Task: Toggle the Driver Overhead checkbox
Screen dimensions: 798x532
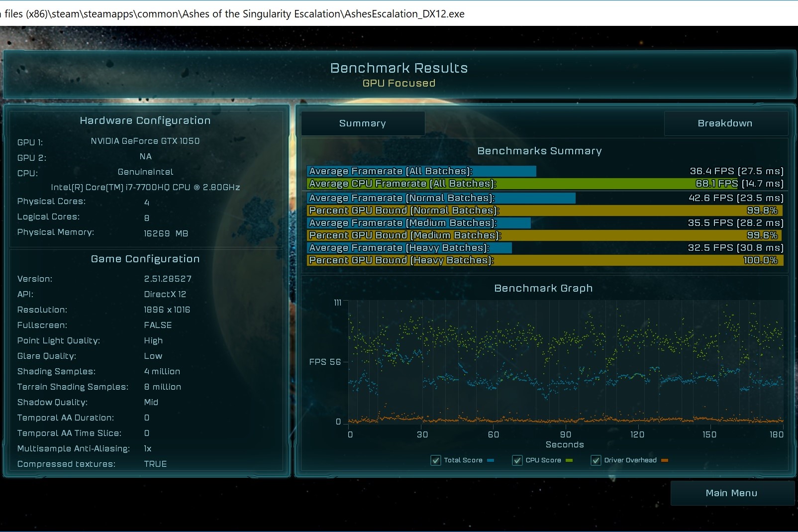Action: [596, 460]
